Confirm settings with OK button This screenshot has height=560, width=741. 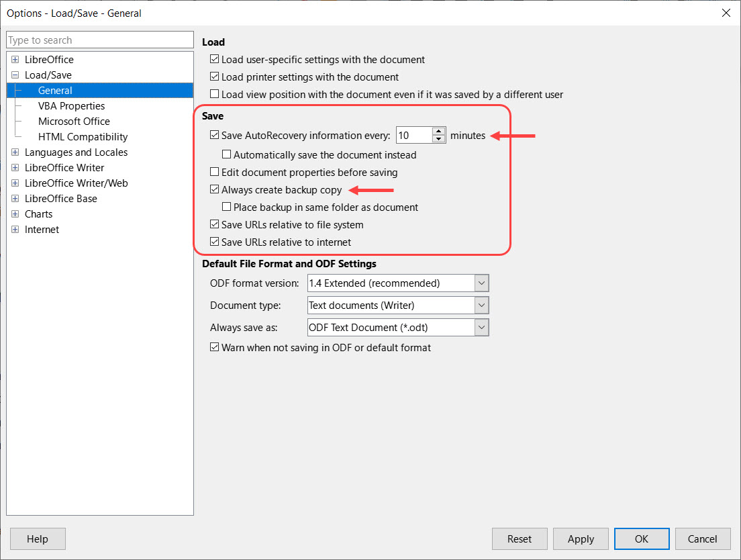(642, 539)
